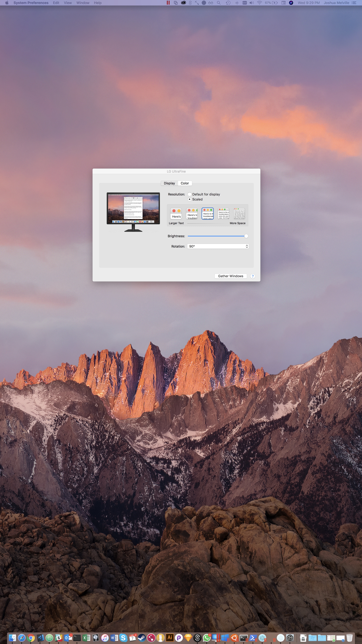Click the clock showing Wed 9:29 PM
The height and width of the screenshot is (644, 362).
click(x=309, y=3)
